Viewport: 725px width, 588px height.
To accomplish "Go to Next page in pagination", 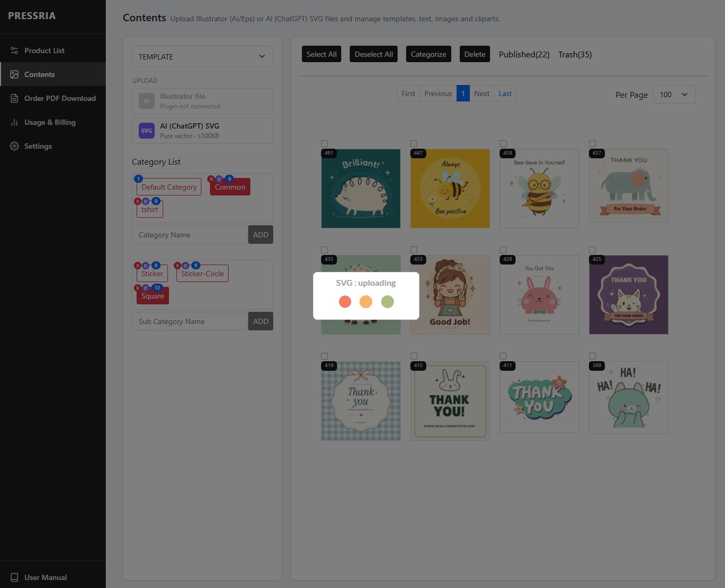I will tap(482, 93).
